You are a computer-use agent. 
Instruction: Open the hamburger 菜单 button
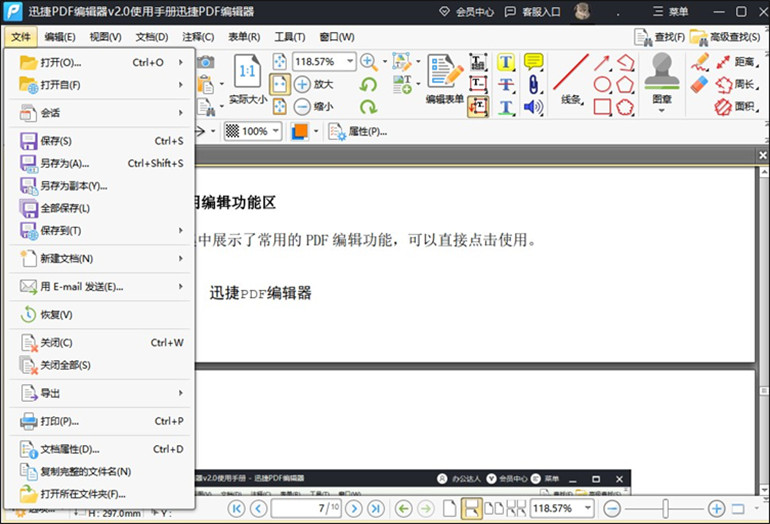click(x=671, y=11)
